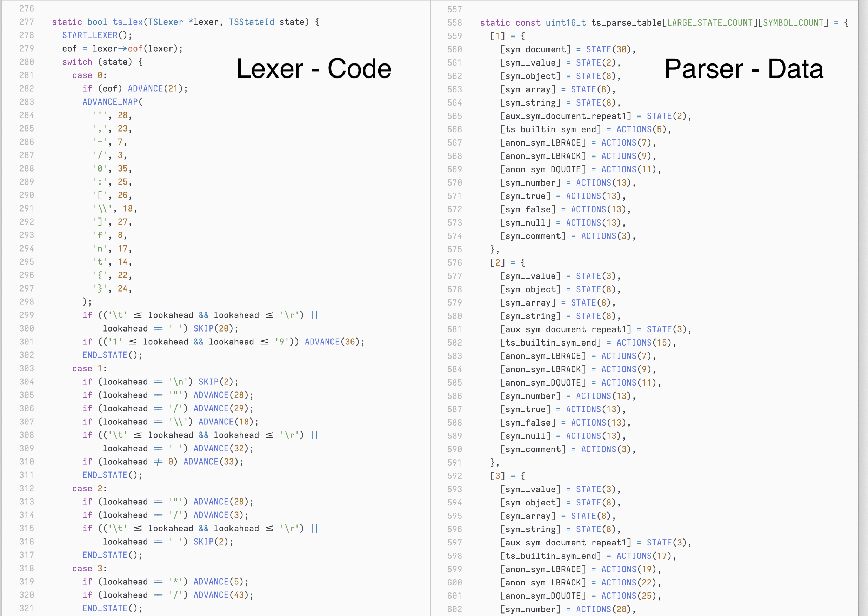
Task: Click 'case 1:' label in lexer
Action: coord(89,369)
